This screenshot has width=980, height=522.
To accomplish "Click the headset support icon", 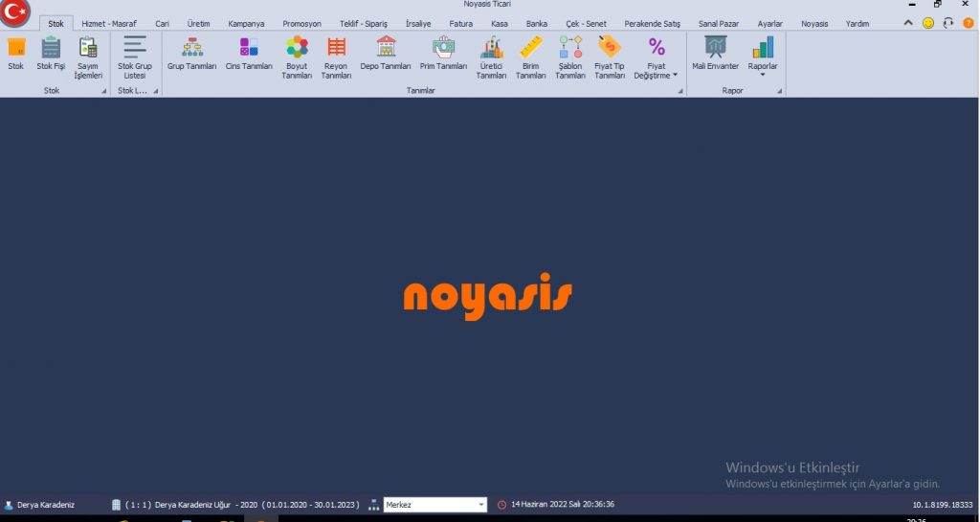I will point(948,23).
